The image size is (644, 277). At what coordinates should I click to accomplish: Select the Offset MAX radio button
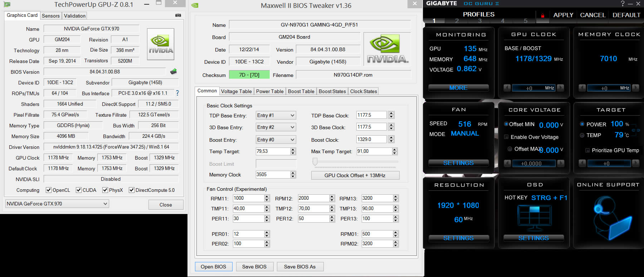tap(510, 149)
